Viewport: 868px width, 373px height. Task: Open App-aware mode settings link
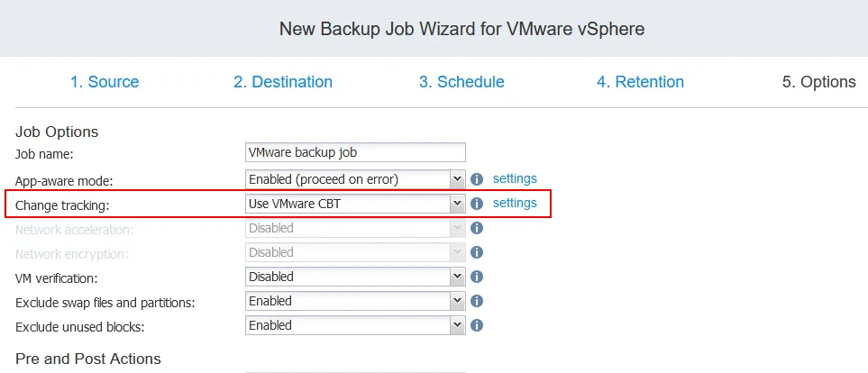[515, 178]
